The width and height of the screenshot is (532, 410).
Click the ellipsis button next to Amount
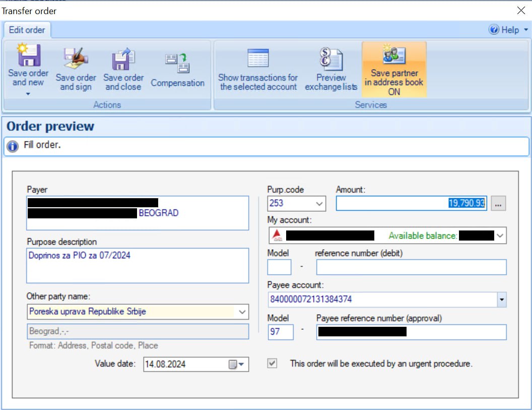[498, 203]
